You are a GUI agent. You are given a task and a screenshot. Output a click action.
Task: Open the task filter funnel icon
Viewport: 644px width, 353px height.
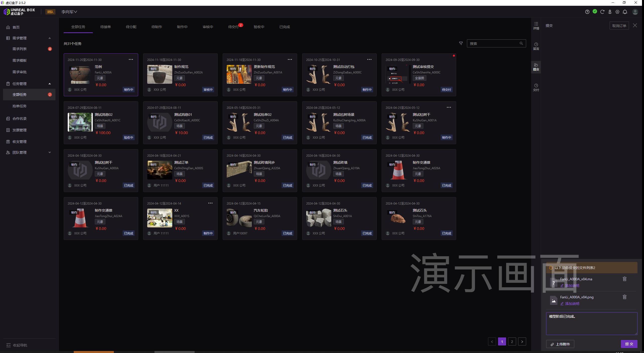click(461, 43)
